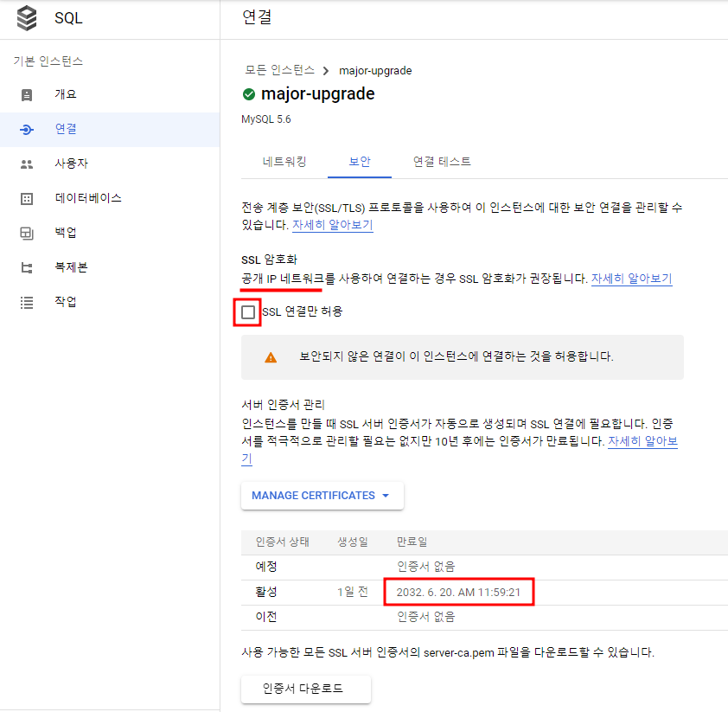Screen dimensions: 728x712
Task: Click 자세히 알아보기 link in 서버 인증서 관리
Action: (642, 441)
